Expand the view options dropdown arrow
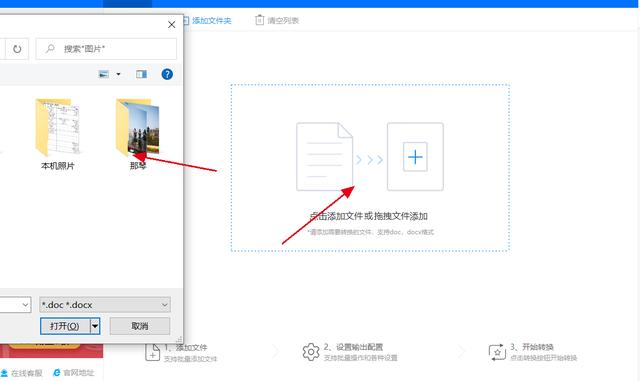 [x=118, y=74]
